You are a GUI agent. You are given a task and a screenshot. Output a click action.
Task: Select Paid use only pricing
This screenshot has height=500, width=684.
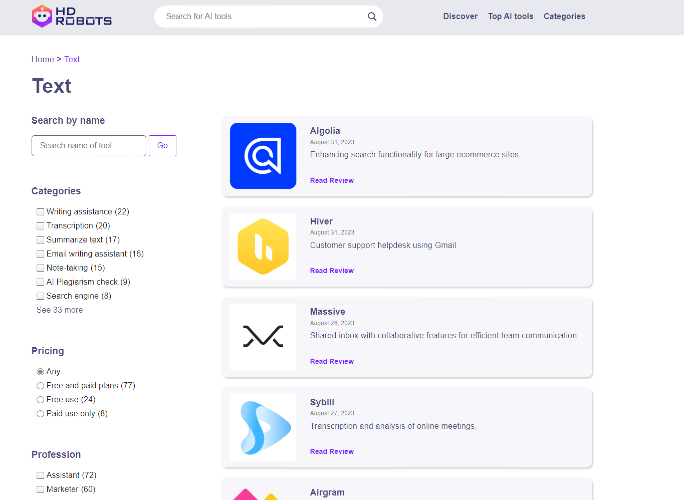tap(40, 413)
